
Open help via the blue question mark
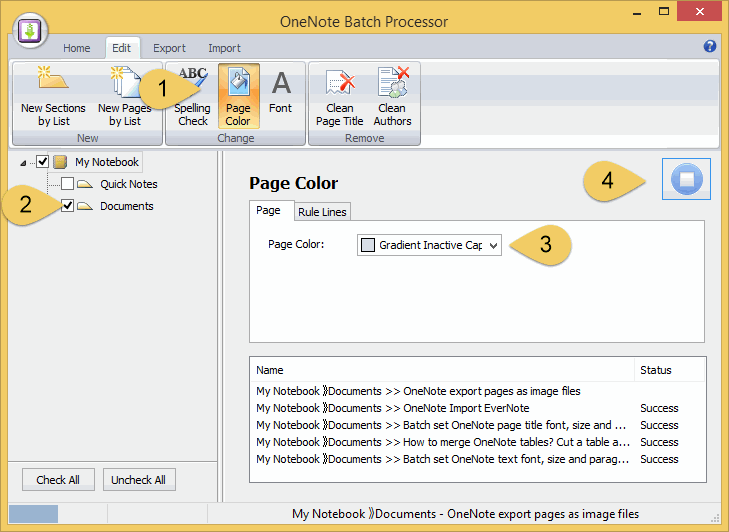point(709,46)
